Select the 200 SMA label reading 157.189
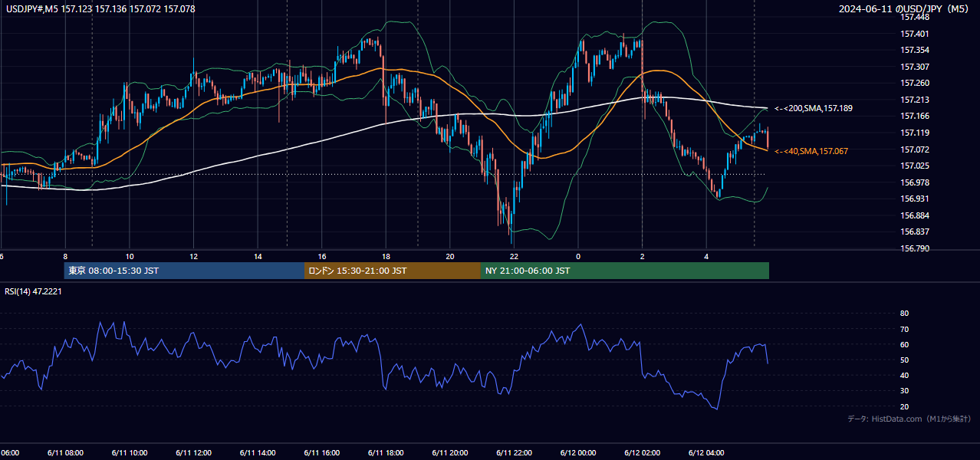980x460 pixels. 814,109
